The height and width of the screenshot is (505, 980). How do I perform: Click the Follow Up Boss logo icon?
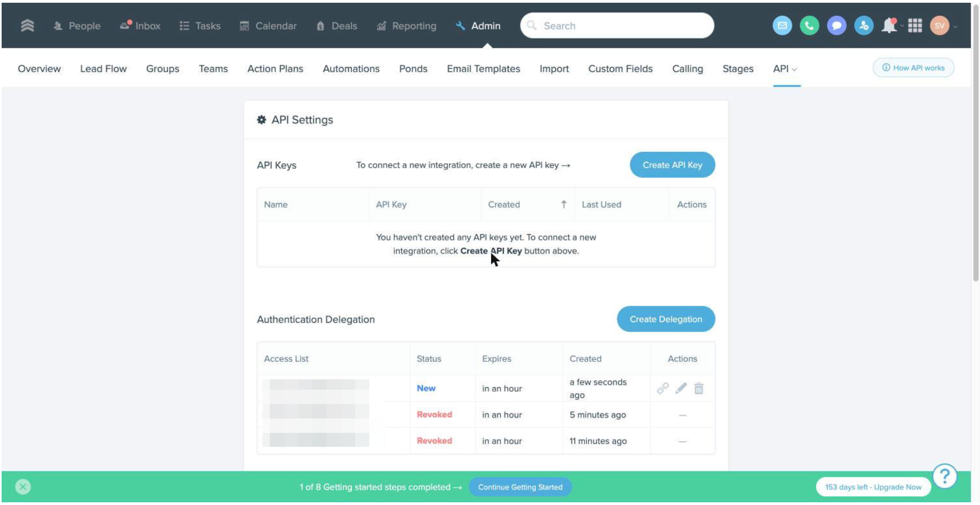(x=27, y=26)
